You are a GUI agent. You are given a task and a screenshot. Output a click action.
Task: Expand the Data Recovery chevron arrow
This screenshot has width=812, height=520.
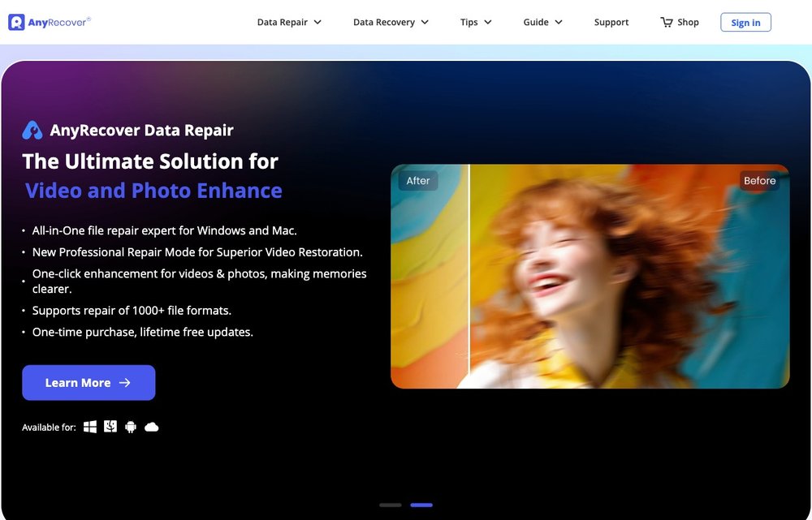click(x=425, y=22)
